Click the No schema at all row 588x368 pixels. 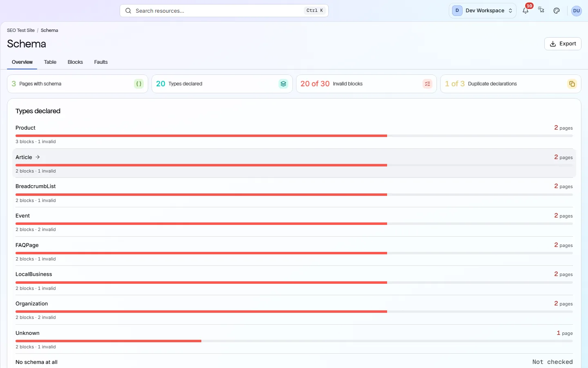[294, 362]
